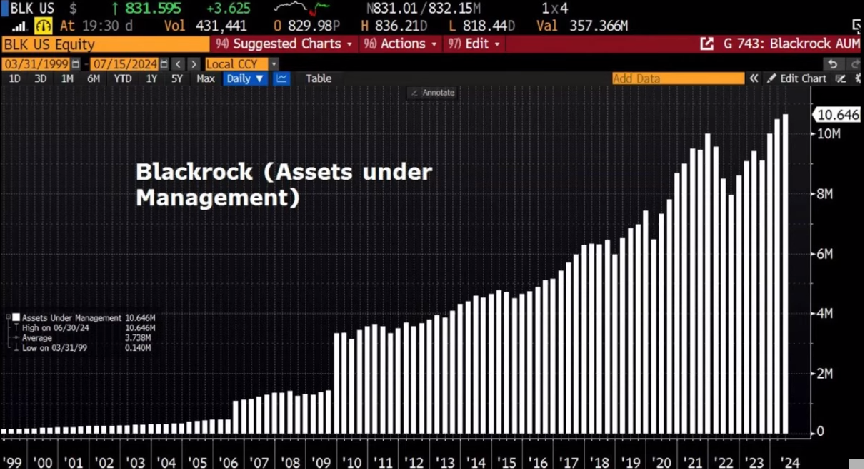The height and width of the screenshot is (469, 864).
Task: Click the pop-out icon beside G 743
Action: coord(707,44)
